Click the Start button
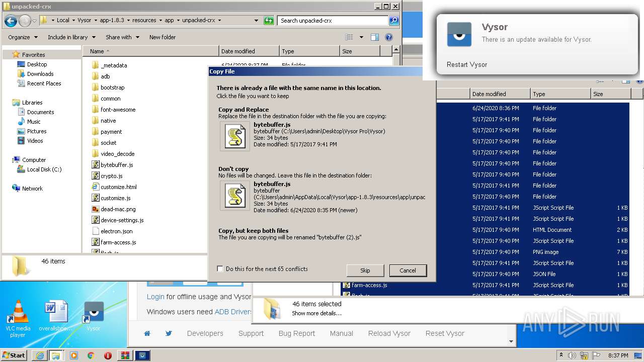This screenshot has height=362, width=644. coord(14,355)
